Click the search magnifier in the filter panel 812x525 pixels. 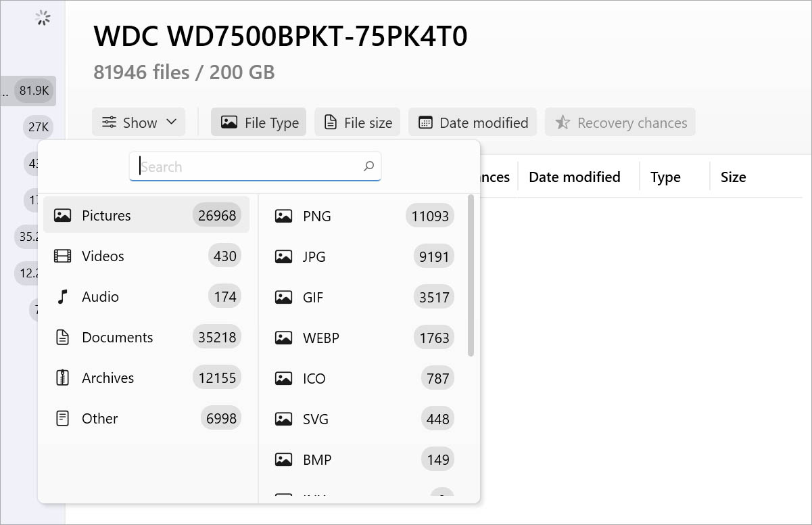point(368,166)
